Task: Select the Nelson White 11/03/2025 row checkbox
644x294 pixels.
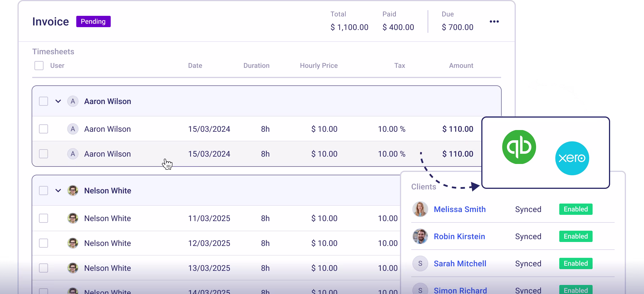Action: 43,218
